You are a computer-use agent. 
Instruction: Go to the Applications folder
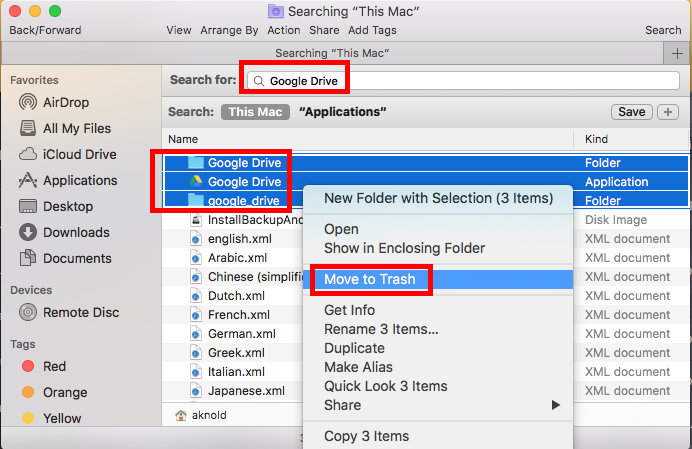pos(79,180)
